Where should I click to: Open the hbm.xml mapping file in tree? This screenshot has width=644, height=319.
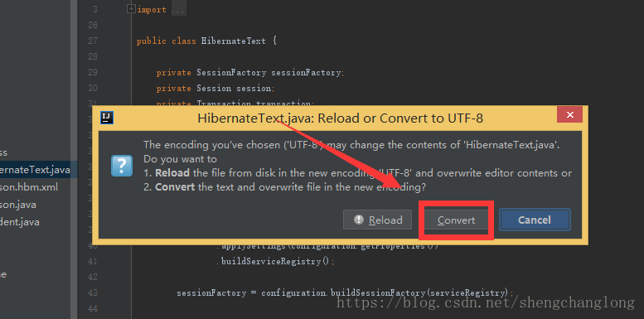pyautogui.click(x=29, y=187)
